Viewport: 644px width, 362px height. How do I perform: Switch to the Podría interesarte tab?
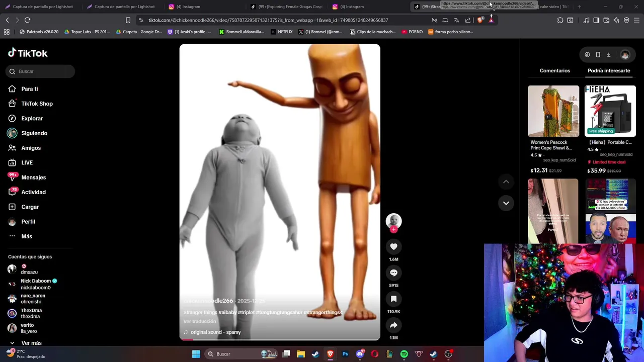click(609, 70)
